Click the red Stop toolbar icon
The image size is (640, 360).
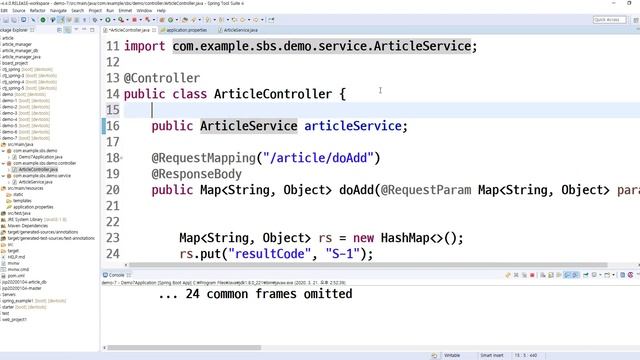tap(134, 20)
